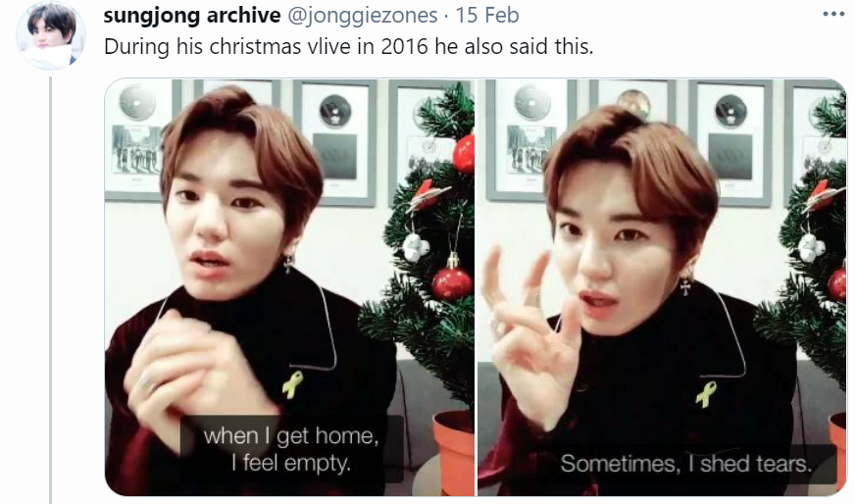
Task: Click the framed silver disc in the left photo
Action: click(x=137, y=103)
